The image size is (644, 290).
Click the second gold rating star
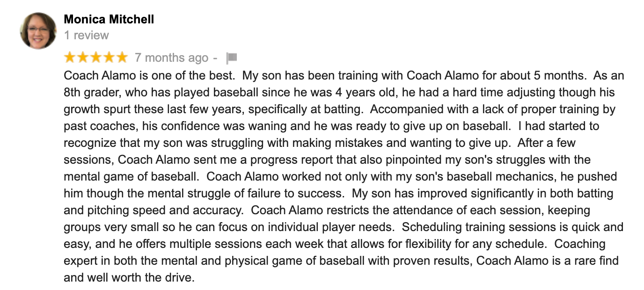coord(83,57)
